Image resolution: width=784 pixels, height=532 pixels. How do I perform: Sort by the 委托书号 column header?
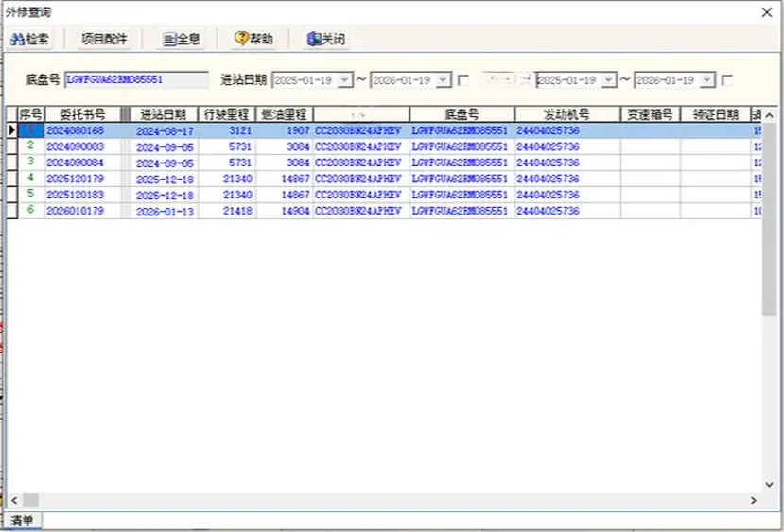(x=76, y=114)
